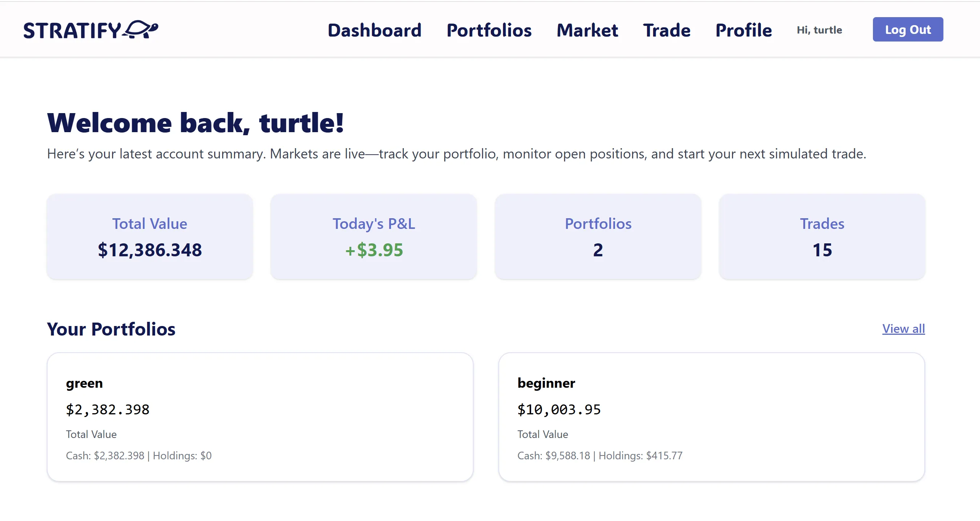Open your Profile page

pyautogui.click(x=744, y=30)
